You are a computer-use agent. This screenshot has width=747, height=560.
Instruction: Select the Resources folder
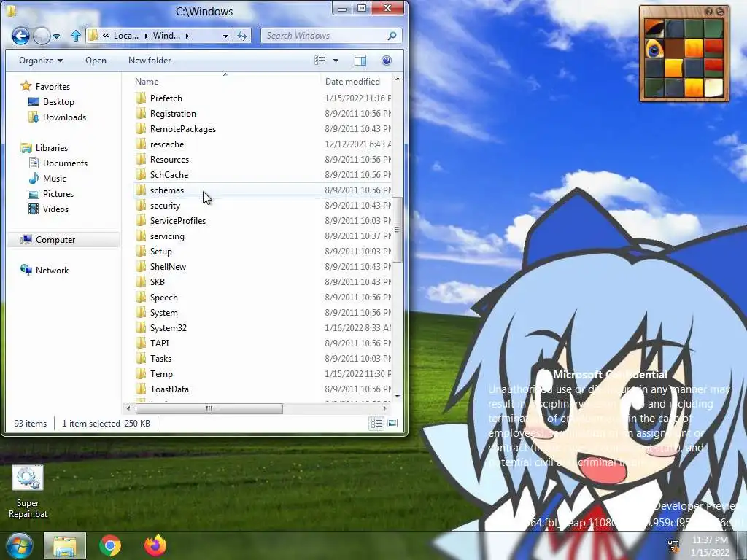point(262,160)
